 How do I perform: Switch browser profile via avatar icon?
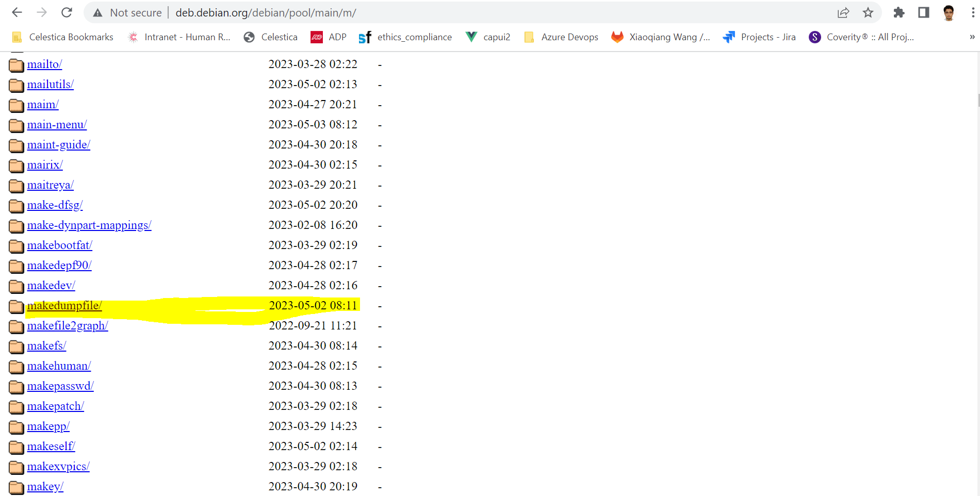point(948,12)
